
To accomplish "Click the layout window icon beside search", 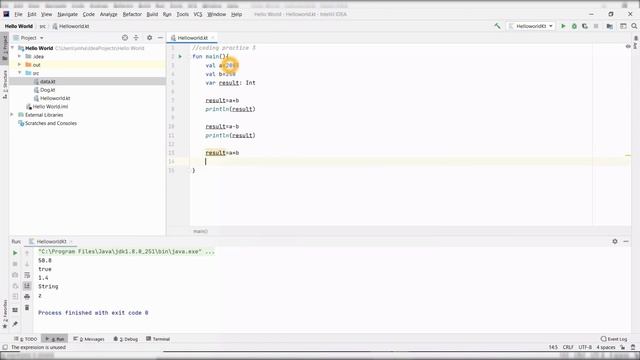I will coord(623,26).
